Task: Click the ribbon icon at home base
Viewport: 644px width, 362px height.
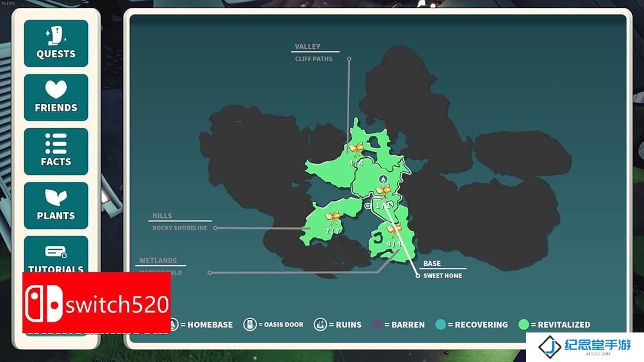Action: (x=383, y=191)
